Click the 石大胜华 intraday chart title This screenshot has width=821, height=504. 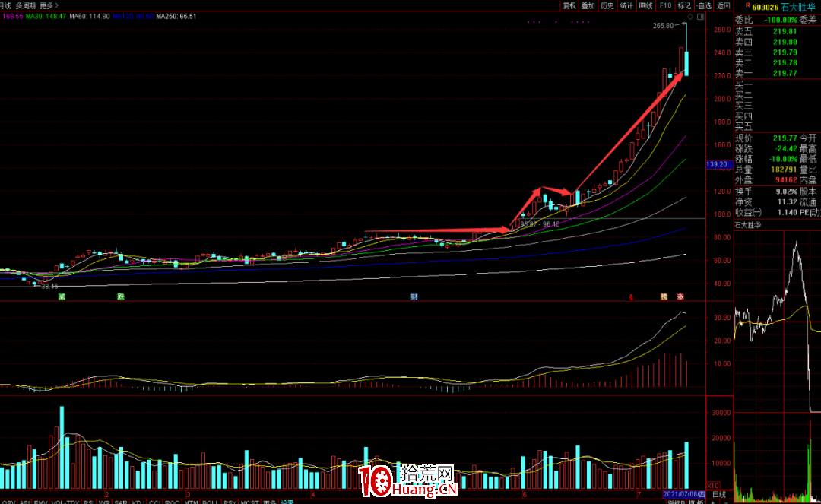tap(748, 225)
